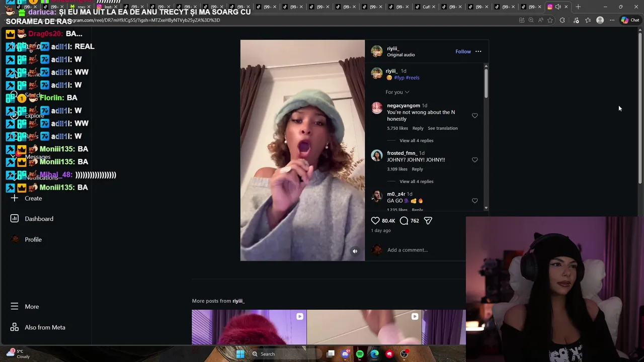
Task: Open the #fyp hashtag link
Action: 399,78
